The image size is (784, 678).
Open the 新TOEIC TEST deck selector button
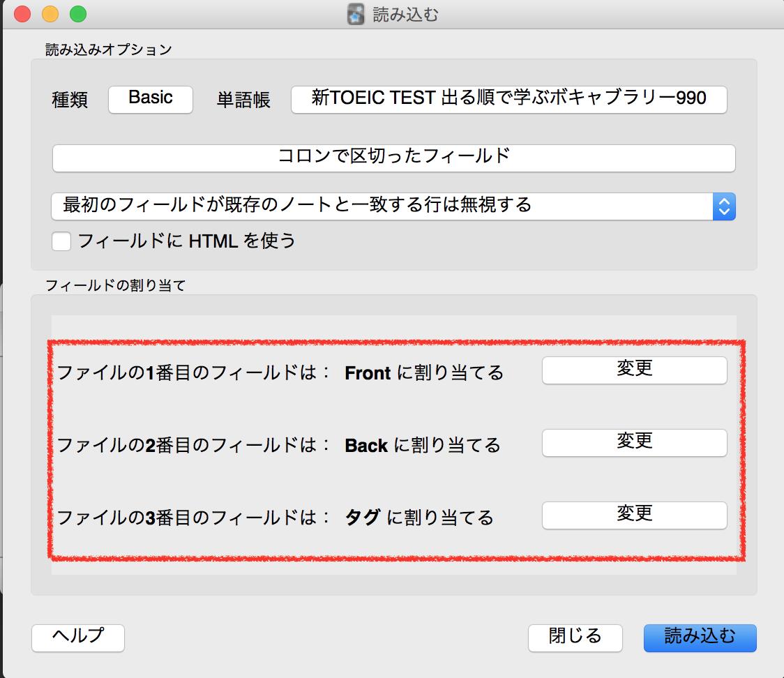coord(508,99)
